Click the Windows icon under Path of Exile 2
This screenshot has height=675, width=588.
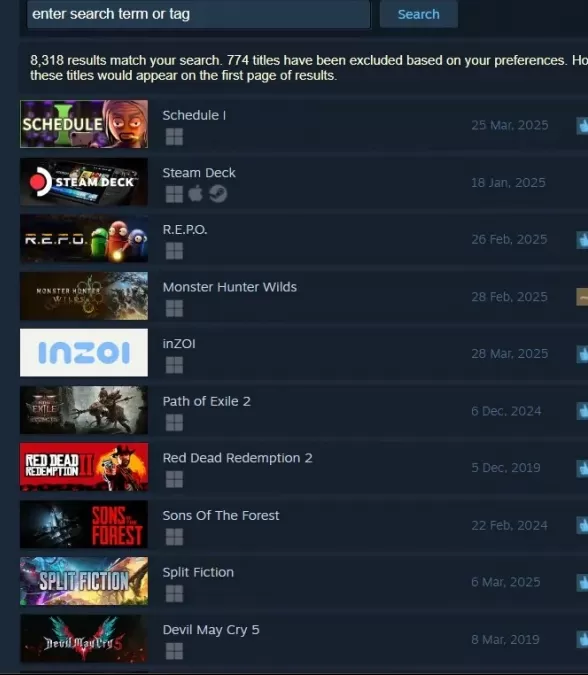pyautogui.click(x=174, y=423)
